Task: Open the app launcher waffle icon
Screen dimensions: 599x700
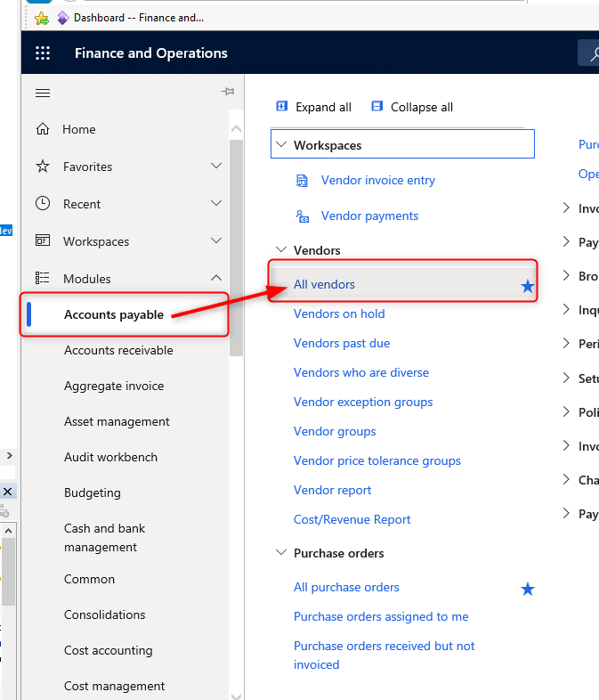Action: [x=43, y=53]
